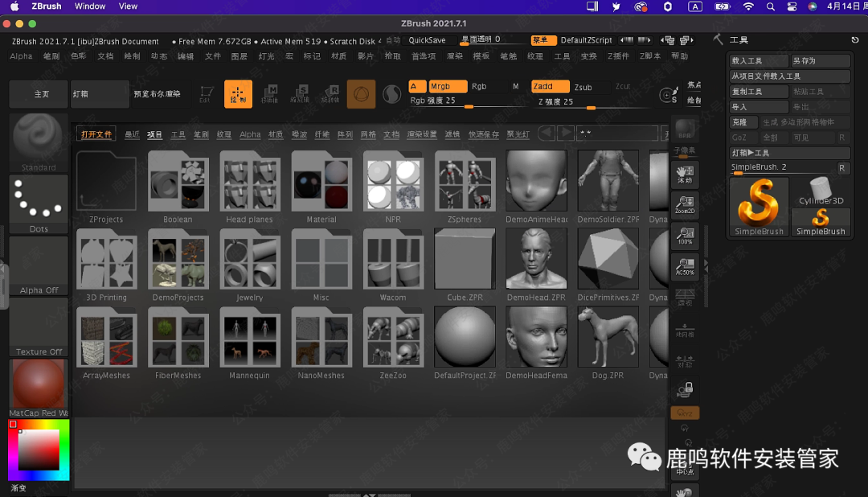Viewport: 868px width, 497px height.
Task: Select the DemoHead.ZPR project thumbnail
Action: pos(536,259)
